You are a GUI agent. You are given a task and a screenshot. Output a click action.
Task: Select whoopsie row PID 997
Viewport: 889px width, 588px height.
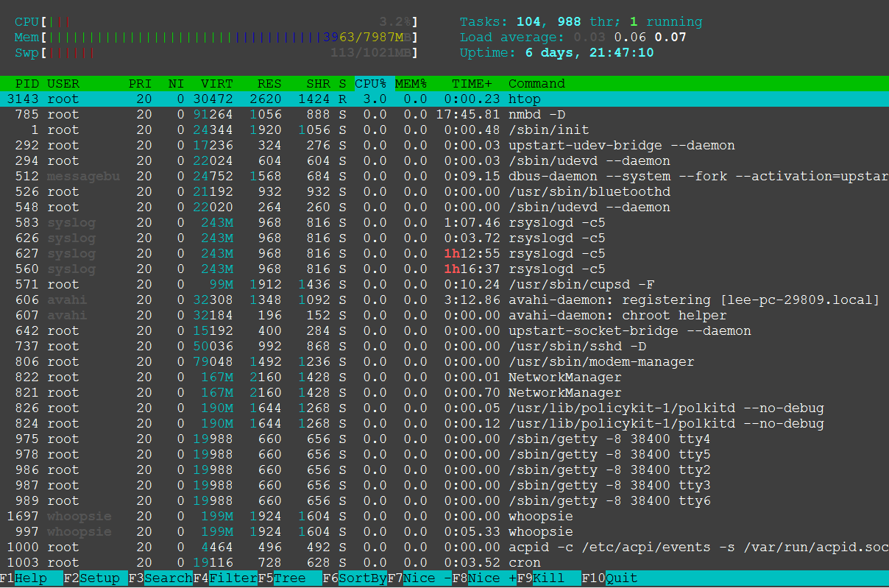point(444,532)
